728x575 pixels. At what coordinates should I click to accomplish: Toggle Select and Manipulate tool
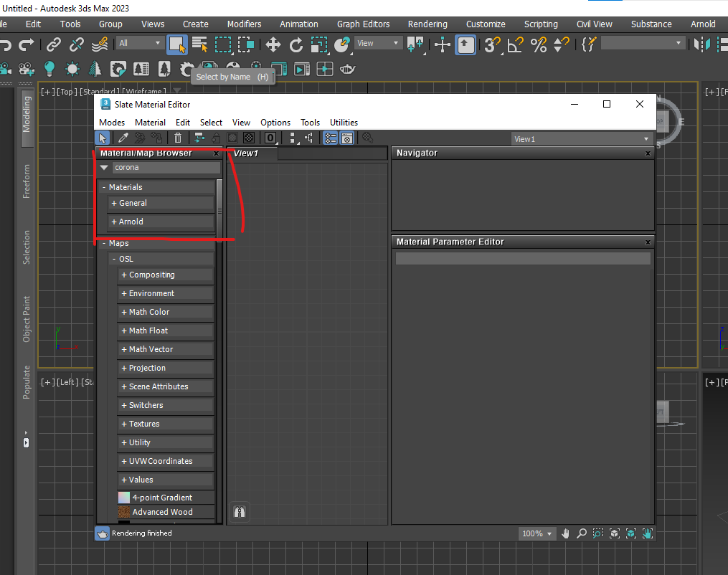coord(443,44)
